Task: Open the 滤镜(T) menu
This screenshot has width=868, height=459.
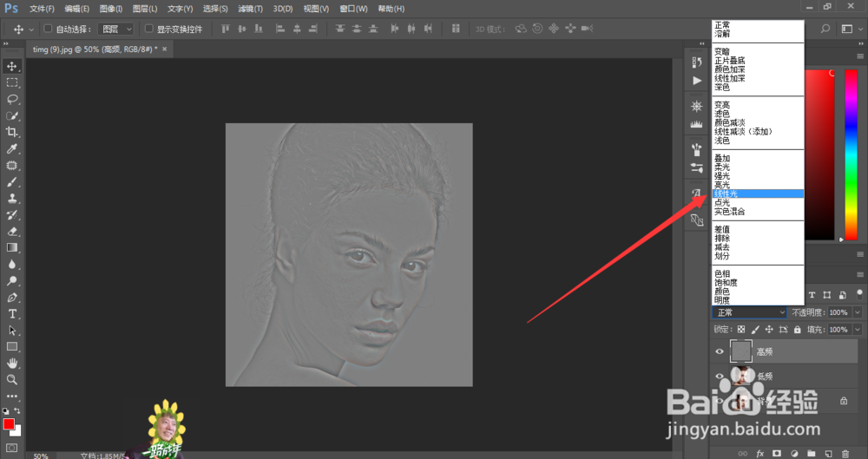Action: tap(250, 9)
